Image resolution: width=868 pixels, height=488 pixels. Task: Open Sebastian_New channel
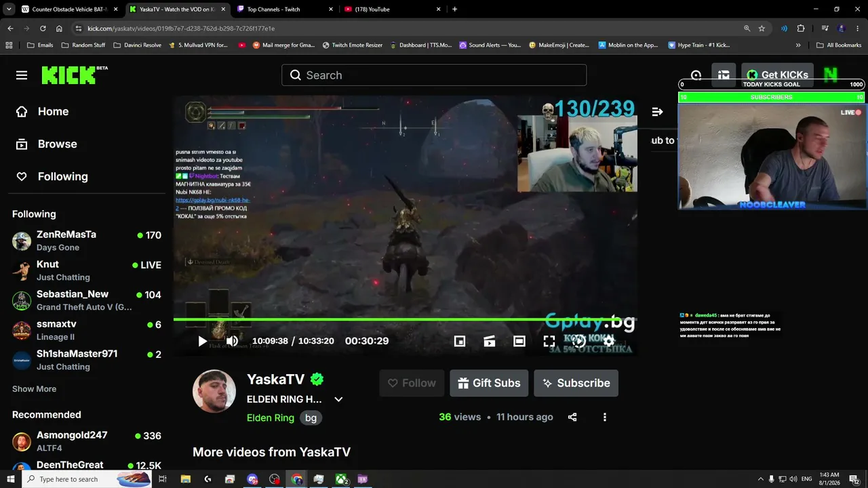click(87, 300)
